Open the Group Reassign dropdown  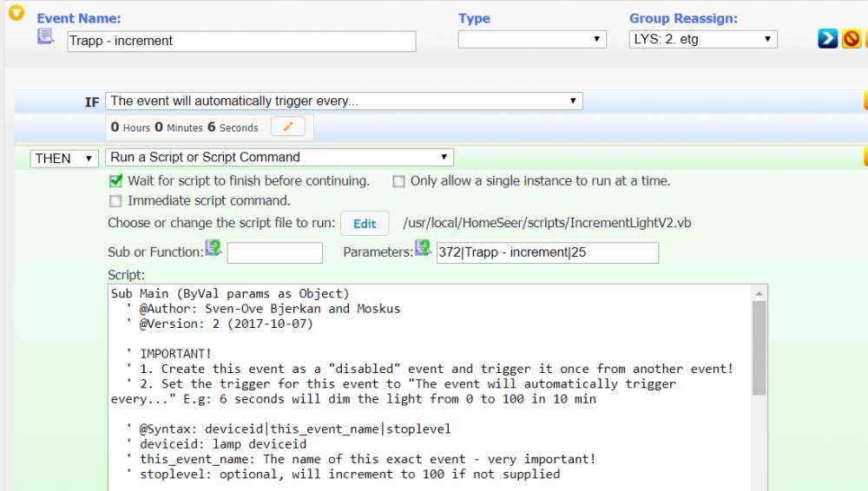coord(702,39)
